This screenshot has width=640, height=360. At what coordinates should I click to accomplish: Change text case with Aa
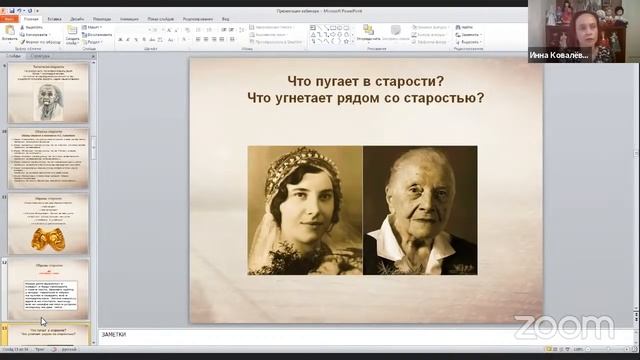point(171,40)
